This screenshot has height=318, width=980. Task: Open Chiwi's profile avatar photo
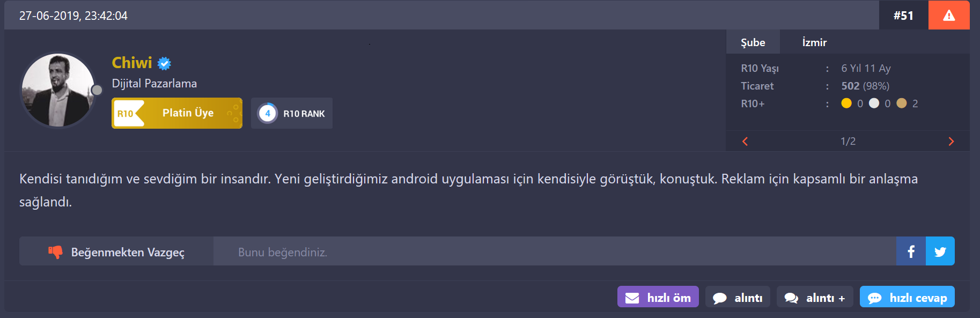58,90
